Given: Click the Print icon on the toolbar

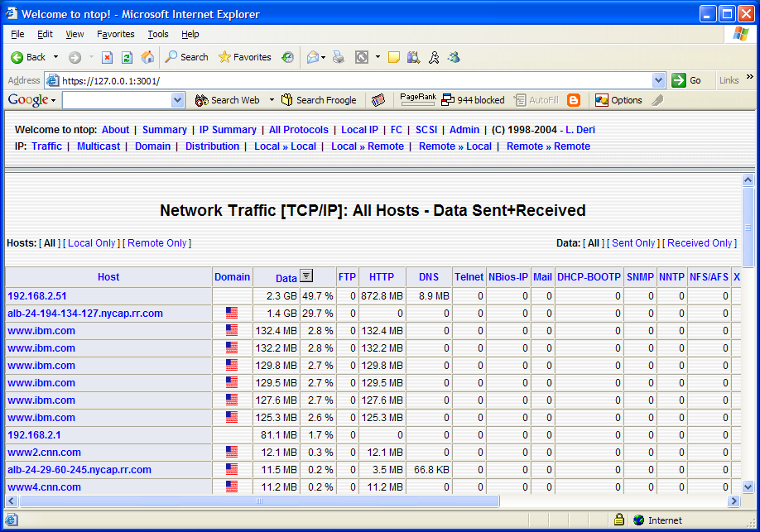Looking at the screenshot, I should (x=338, y=57).
